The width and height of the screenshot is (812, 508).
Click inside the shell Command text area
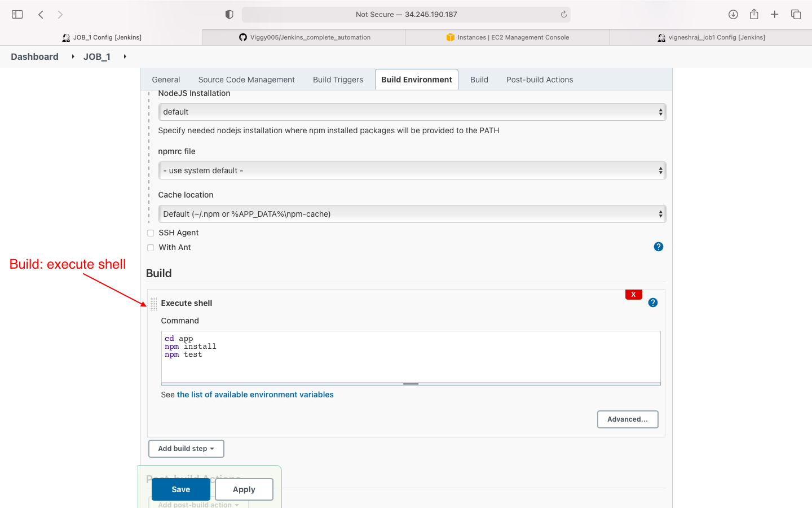pos(411,357)
